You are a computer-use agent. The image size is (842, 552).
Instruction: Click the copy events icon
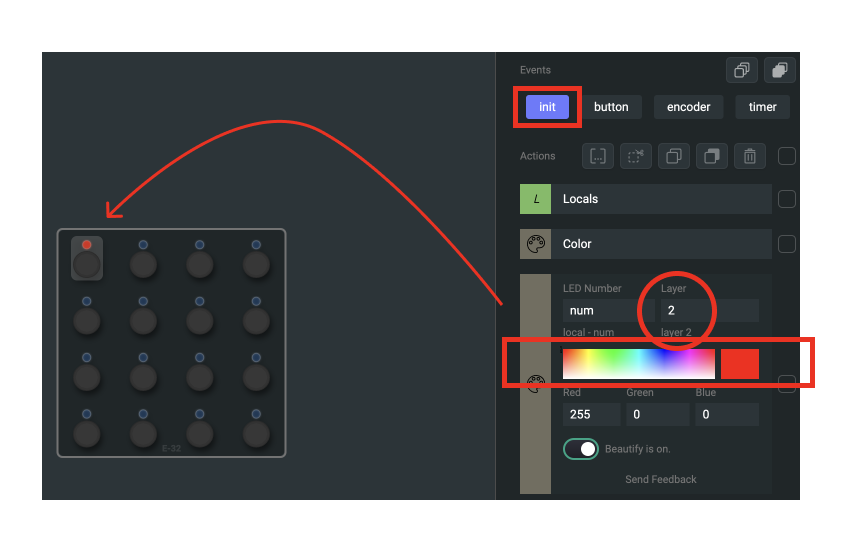[742, 70]
